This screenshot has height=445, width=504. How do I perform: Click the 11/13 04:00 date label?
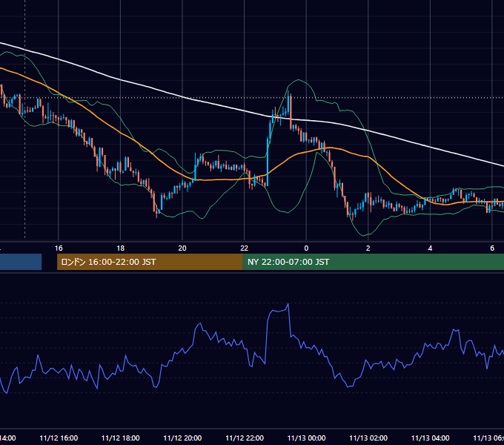click(431, 438)
